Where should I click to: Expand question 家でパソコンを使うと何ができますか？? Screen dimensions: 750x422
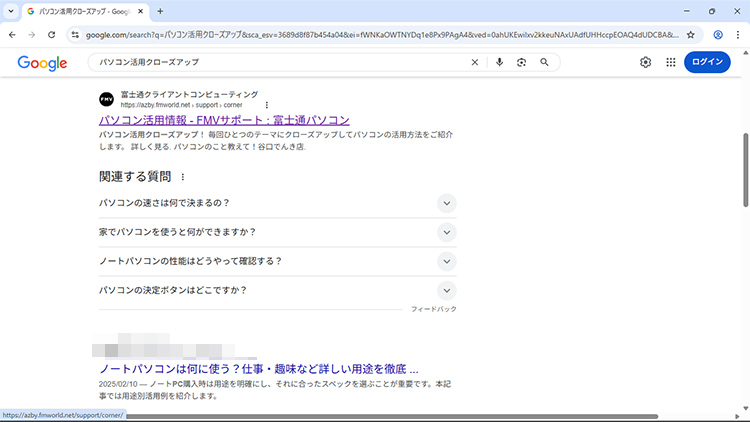click(446, 232)
